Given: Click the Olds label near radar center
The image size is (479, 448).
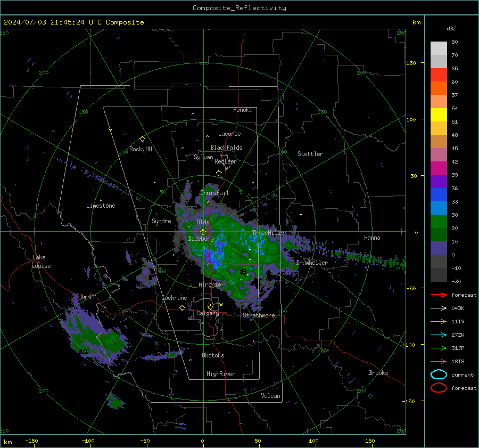Looking at the screenshot, I should (203, 222).
